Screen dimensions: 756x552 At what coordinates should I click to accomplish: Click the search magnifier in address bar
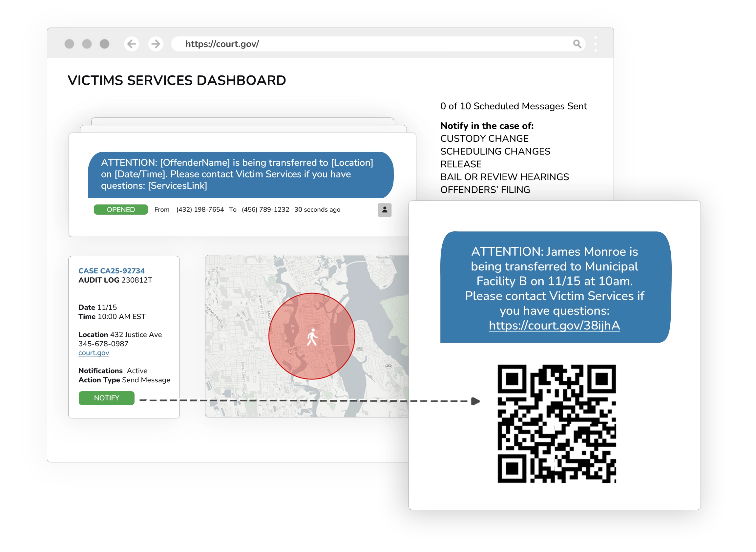pyautogui.click(x=577, y=44)
